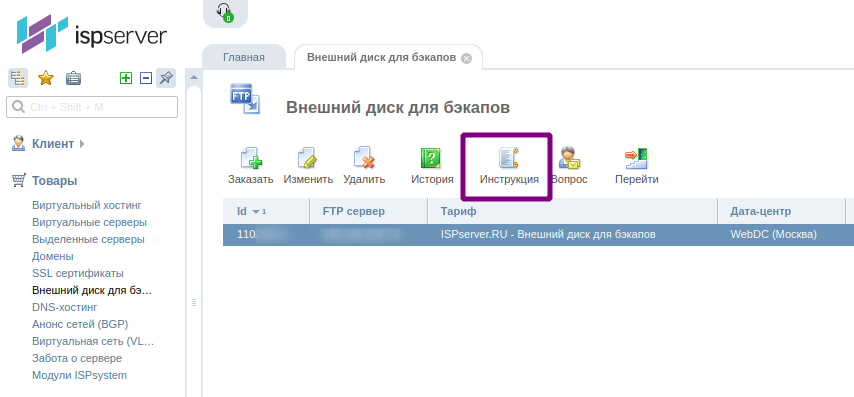Viewport: 854px width, 397px height.
Task: Open Анонс сетей (BGP) menu item
Action: [80, 324]
